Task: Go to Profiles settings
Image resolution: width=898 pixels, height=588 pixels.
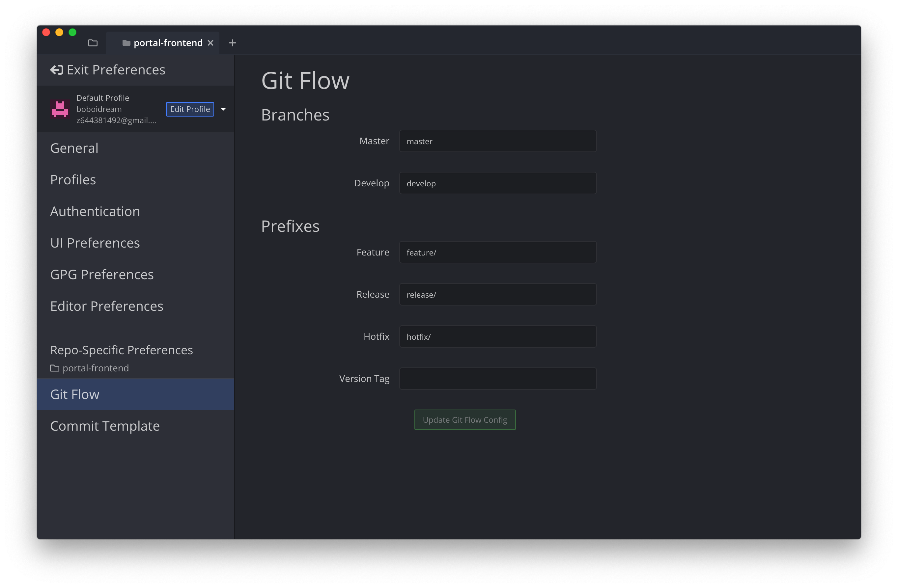Action: [73, 180]
